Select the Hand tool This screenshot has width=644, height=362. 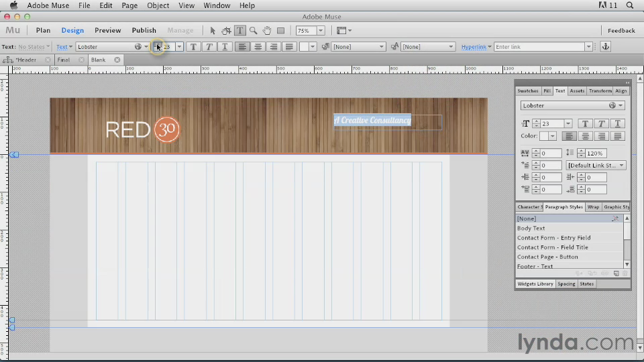266,30
